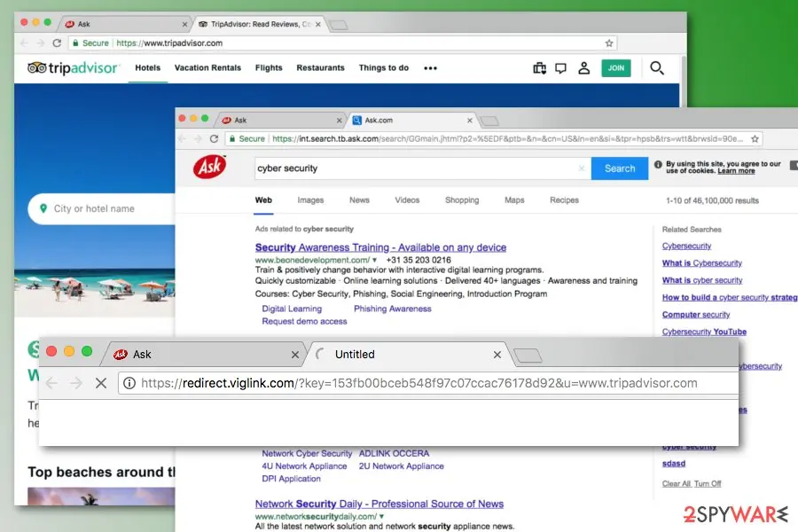Switch to Recipes search tab

coord(564,200)
